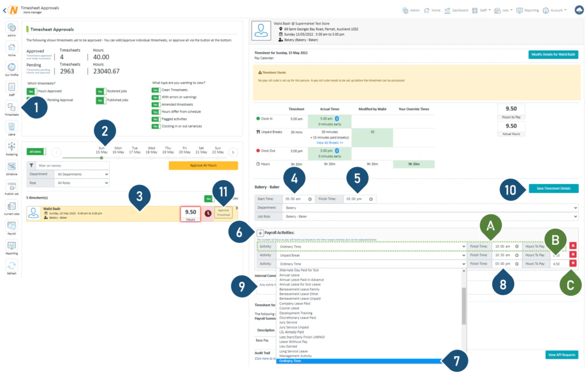Click the filter funnel icon
This screenshot has height=373, width=588.
pos(31,166)
